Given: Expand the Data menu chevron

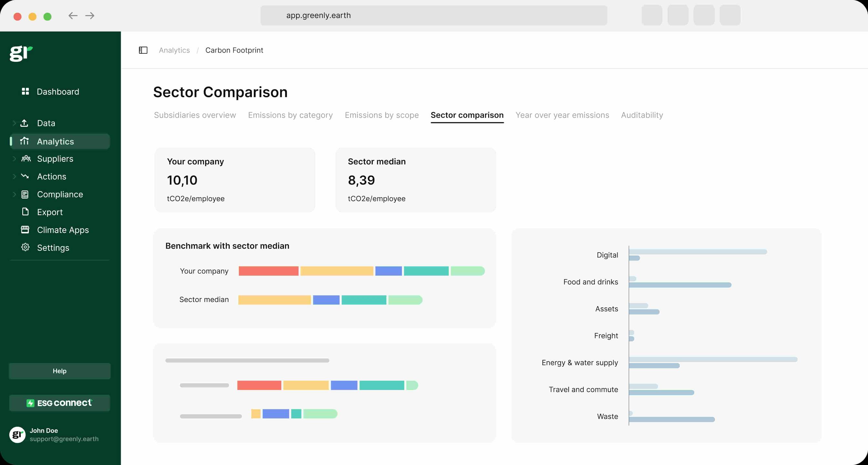Looking at the screenshot, I should (14, 123).
